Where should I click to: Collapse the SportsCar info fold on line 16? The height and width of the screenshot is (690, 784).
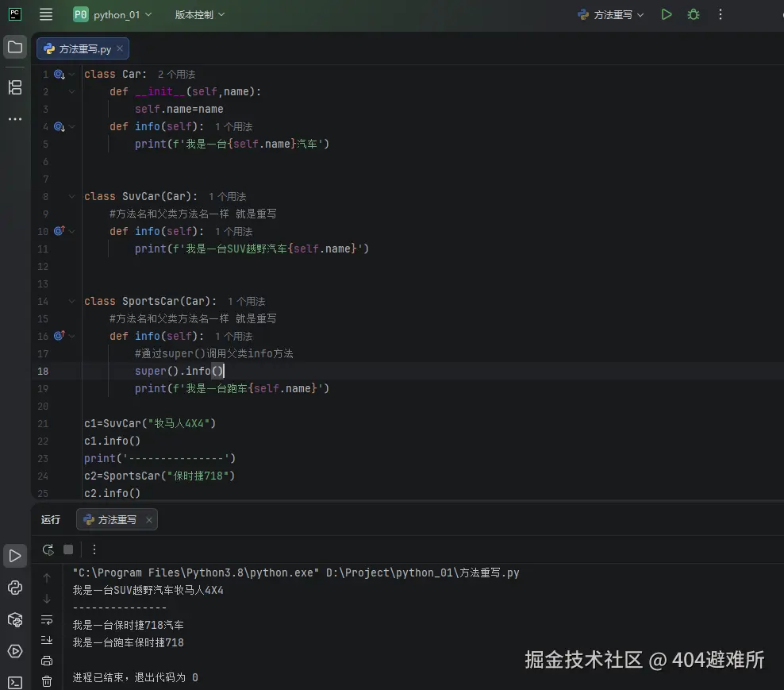(x=72, y=336)
